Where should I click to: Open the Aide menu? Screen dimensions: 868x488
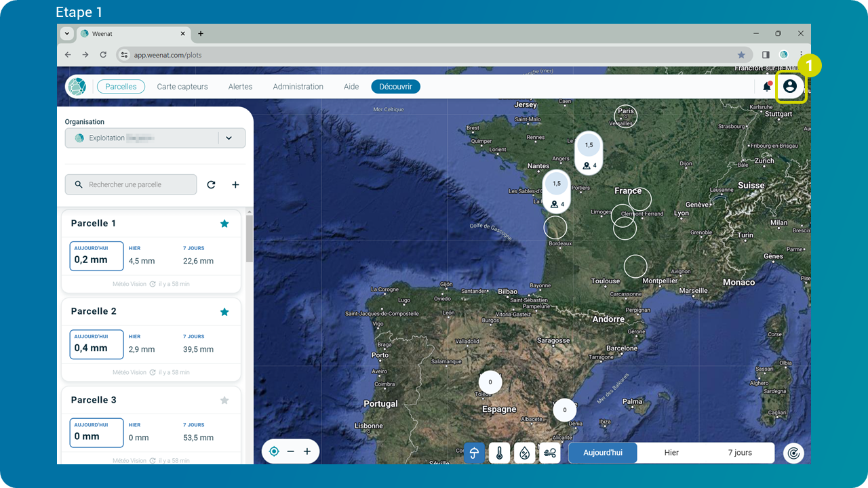[x=351, y=87]
